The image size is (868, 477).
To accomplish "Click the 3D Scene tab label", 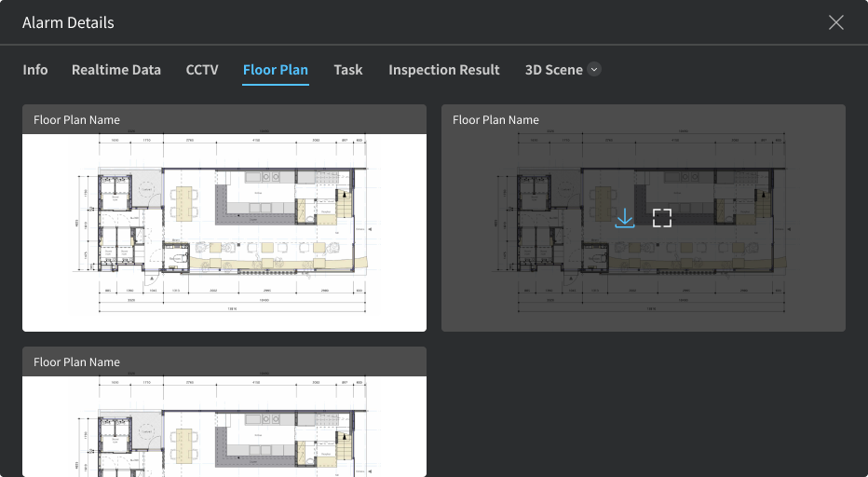I will click(x=553, y=70).
